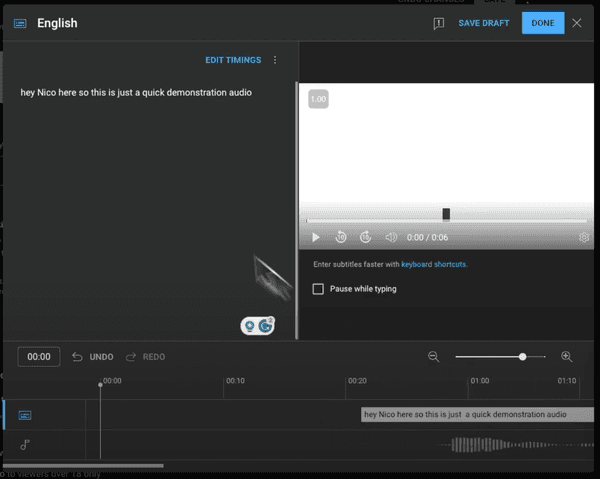
Task: Skip forward 10 seconds
Action: click(366, 237)
